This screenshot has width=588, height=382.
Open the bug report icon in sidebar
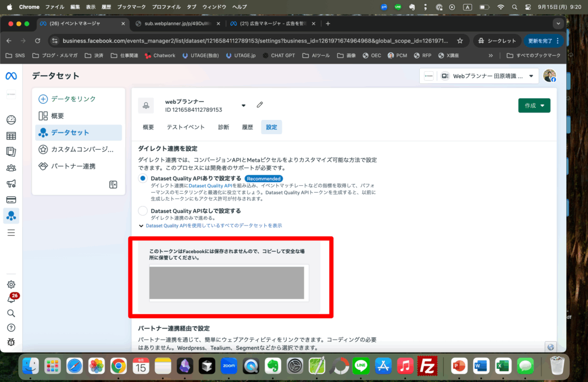coord(11,342)
